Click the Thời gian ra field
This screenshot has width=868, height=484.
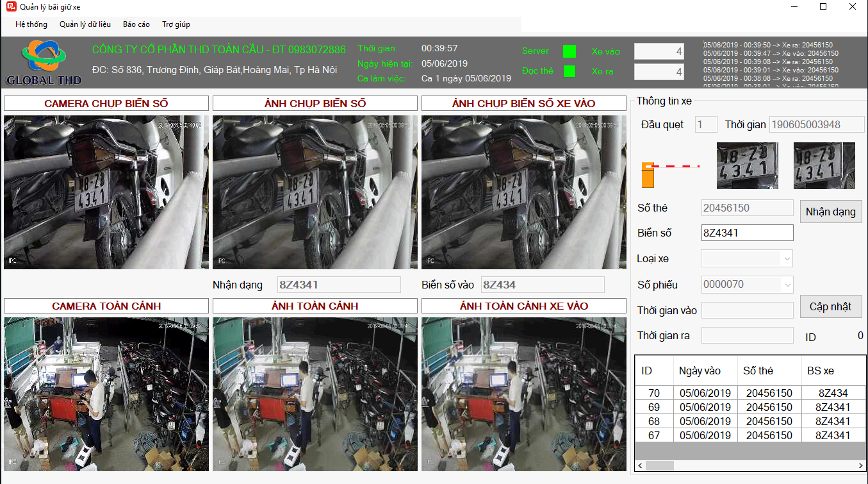coord(747,335)
